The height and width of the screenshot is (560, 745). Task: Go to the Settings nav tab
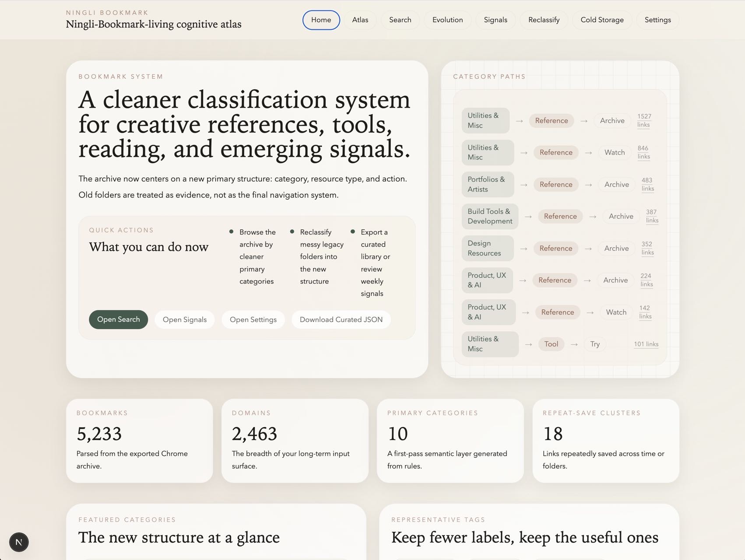(657, 20)
